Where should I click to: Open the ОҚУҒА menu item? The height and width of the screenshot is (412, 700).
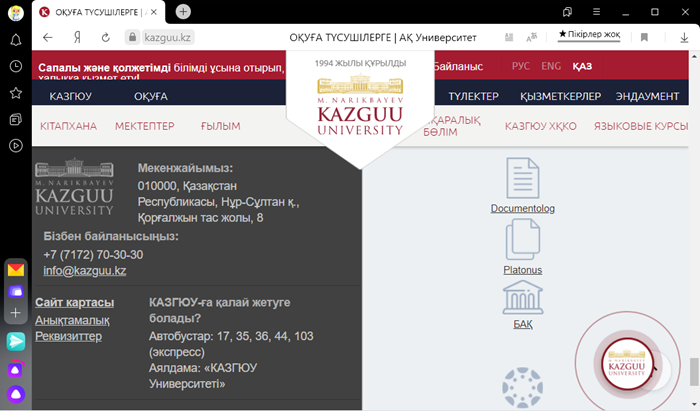151,96
